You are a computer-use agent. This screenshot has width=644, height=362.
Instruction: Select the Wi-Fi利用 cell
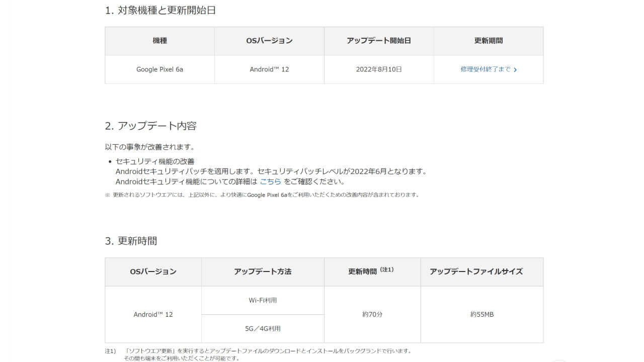coord(263,300)
